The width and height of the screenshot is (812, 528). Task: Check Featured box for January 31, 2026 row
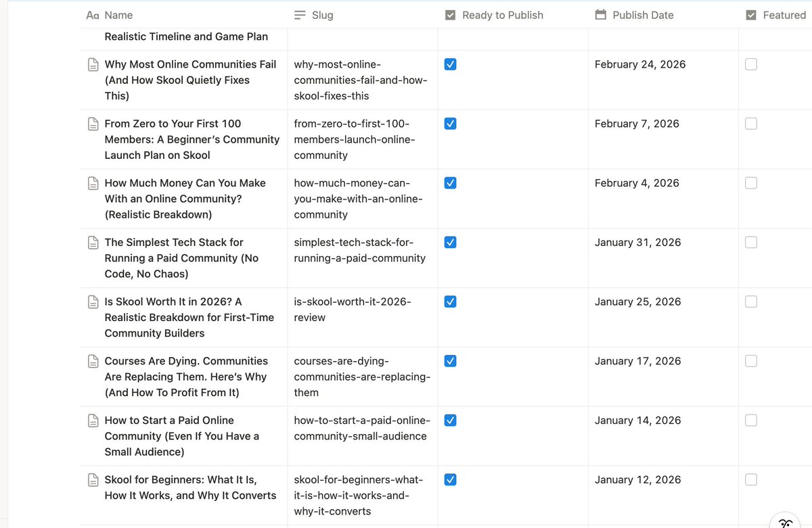point(751,242)
